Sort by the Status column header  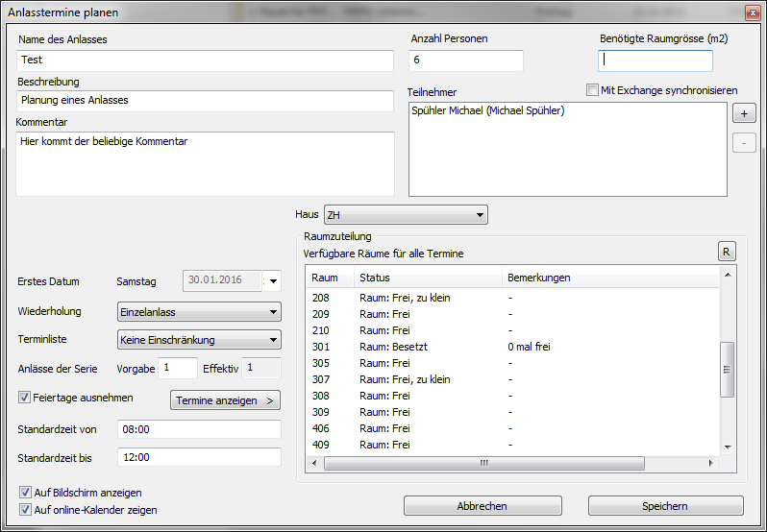pos(427,278)
